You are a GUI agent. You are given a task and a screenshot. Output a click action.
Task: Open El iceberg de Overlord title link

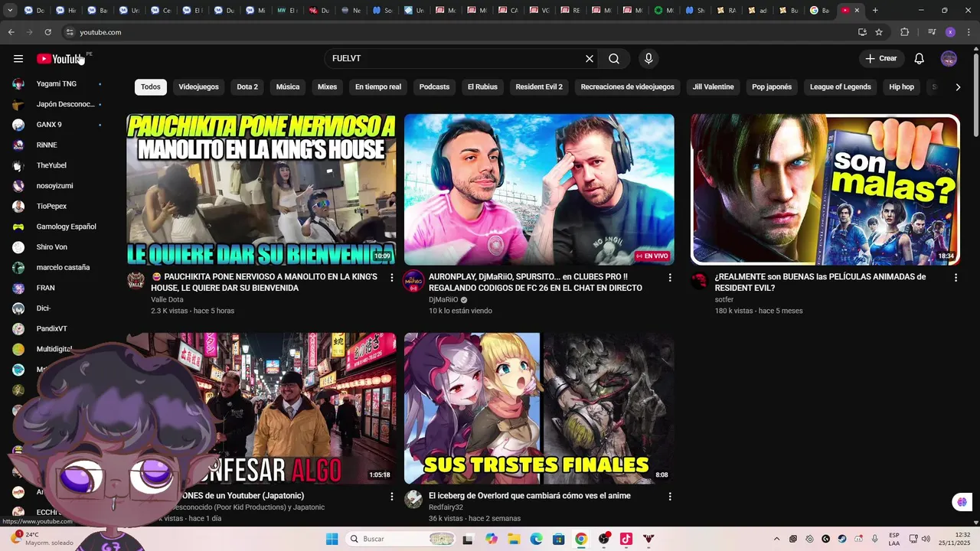tap(530, 496)
